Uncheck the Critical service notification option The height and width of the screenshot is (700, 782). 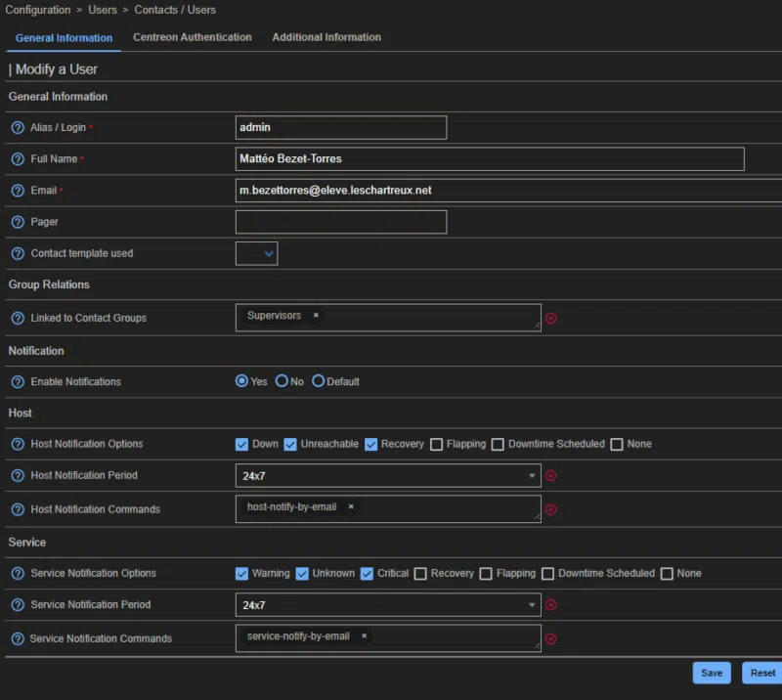click(x=368, y=573)
